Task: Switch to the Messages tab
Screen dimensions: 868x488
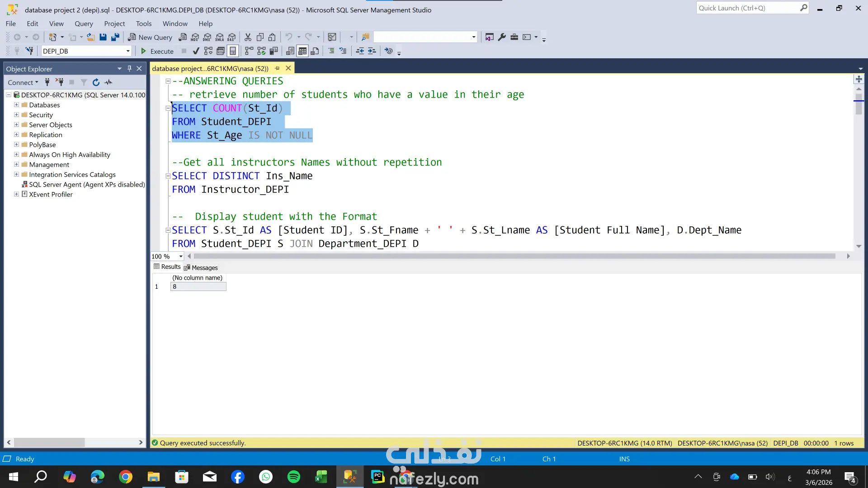Action: tap(201, 267)
